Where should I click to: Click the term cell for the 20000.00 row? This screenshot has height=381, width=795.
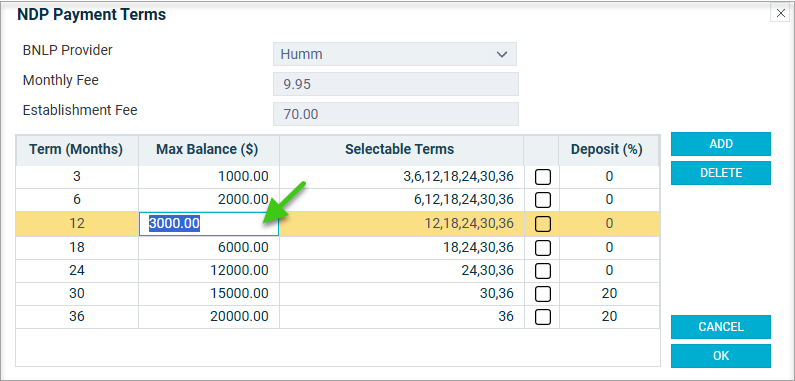(x=77, y=317)
